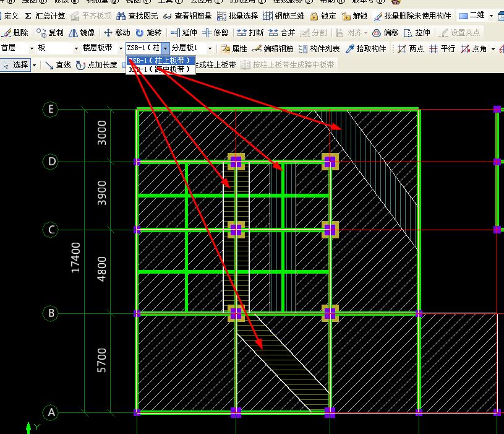The image size is (504, 434).
Task: Open 查看钢筋量 to view the rebar quantity
Action: pos(187,15)
